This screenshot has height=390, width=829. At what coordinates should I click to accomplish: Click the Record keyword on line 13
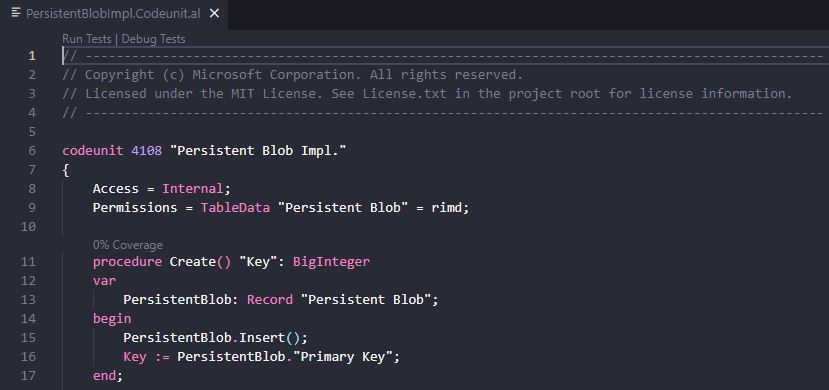click(270, 300)
